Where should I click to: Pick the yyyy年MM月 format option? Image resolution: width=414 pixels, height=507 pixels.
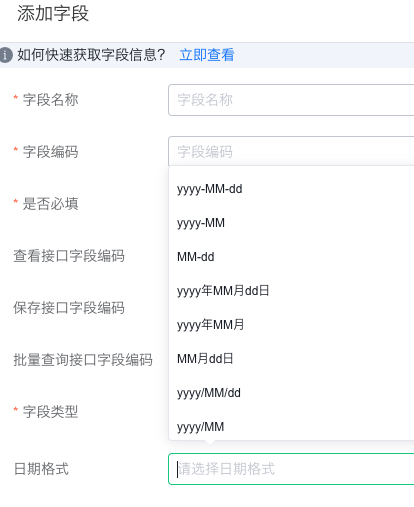pos(291,325)
